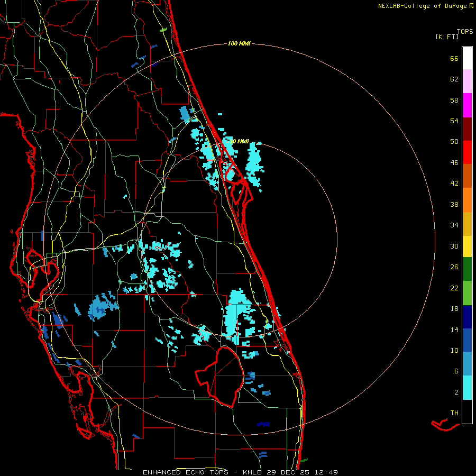Click the white 66 kft color swatch

[467, 58]
